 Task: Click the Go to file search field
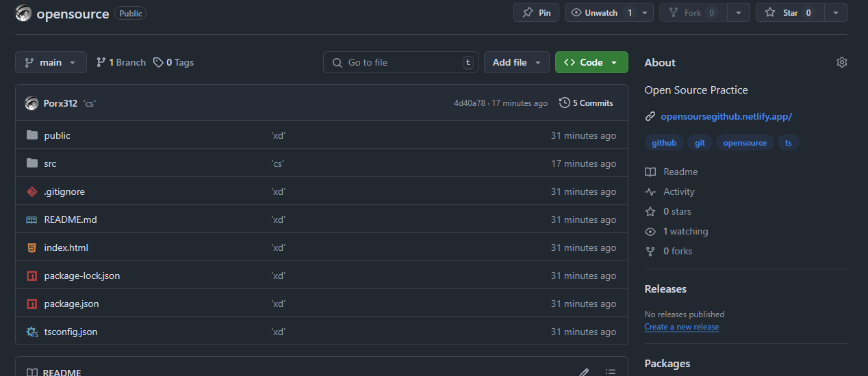tap(400, 62)
